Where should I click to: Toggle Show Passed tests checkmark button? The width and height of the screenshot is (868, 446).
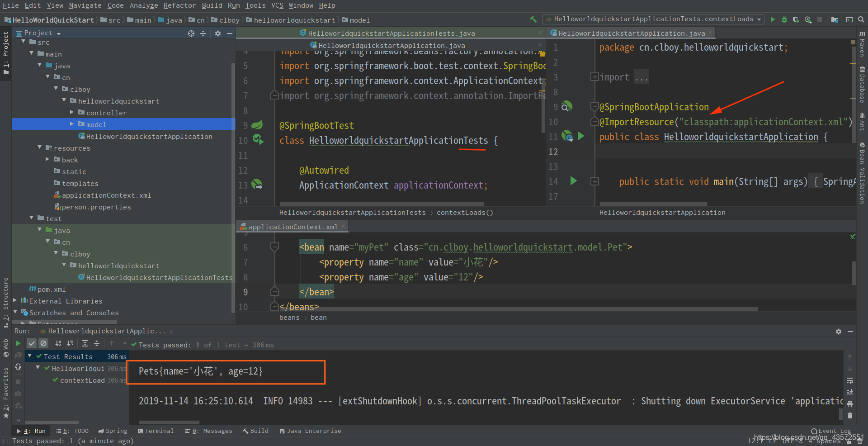coord(31,344)
